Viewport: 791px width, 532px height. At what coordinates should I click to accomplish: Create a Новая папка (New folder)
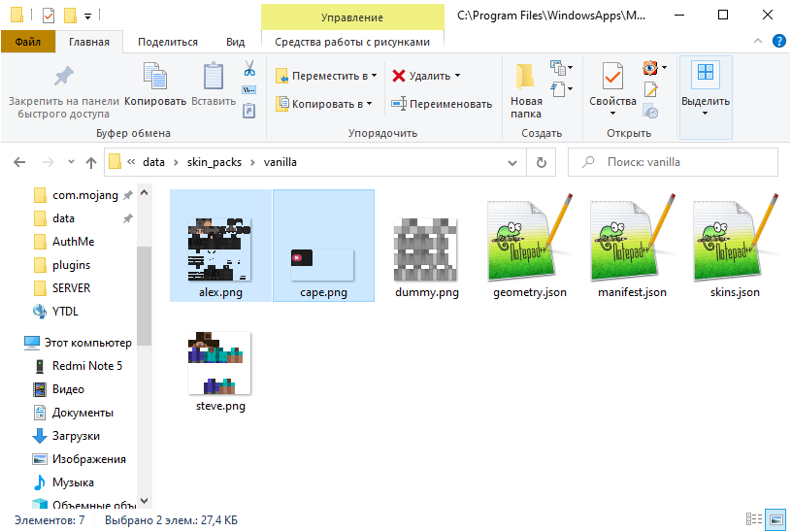(x=526, y=91)
